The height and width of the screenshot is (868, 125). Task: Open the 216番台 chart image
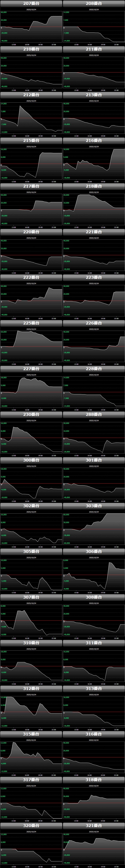94,164
